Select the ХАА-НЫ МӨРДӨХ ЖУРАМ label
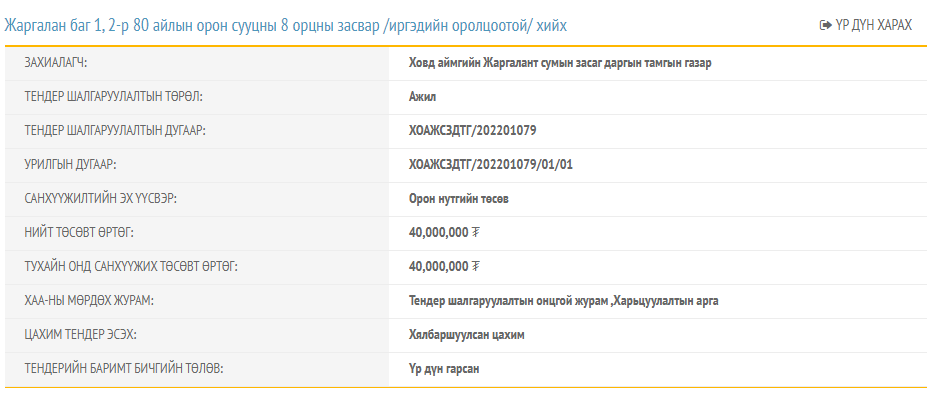 click(89, 301)
